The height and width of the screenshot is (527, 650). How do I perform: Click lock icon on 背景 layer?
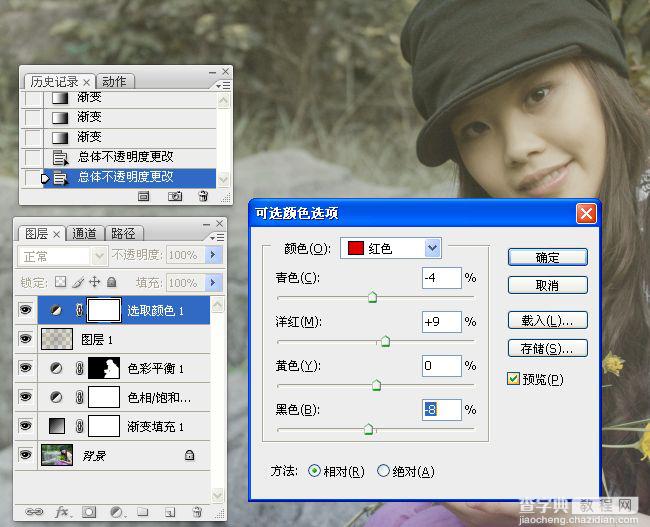(189, 455)
